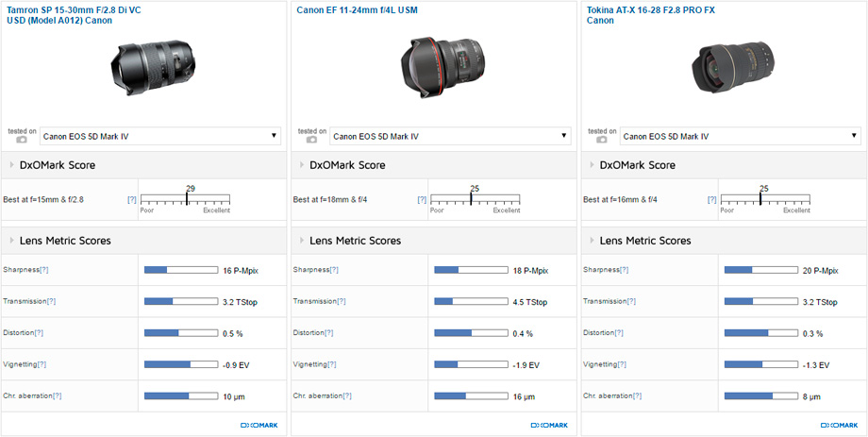Open Transmission [?] help in the Tokina panel
This screenshot has width=868, height=437.
[x=631, y=302]
